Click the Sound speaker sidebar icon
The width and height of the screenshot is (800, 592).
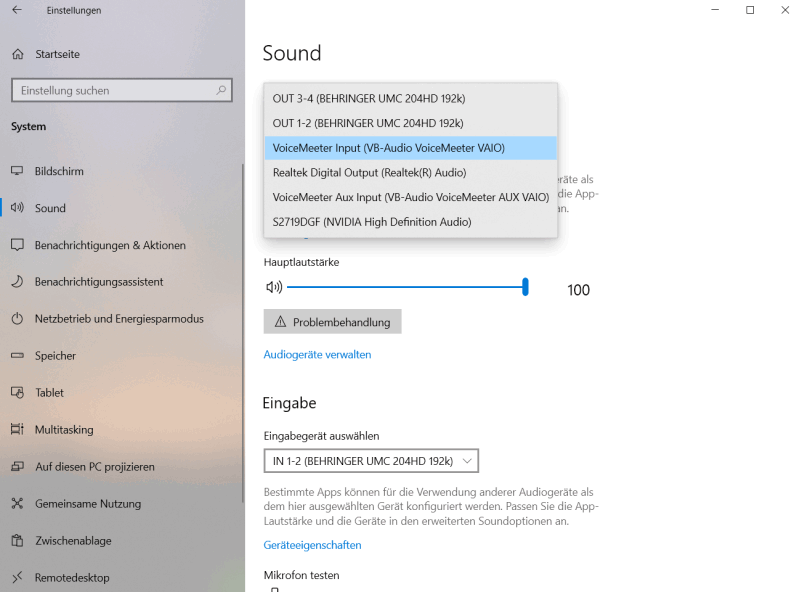[x=17, y=208]
